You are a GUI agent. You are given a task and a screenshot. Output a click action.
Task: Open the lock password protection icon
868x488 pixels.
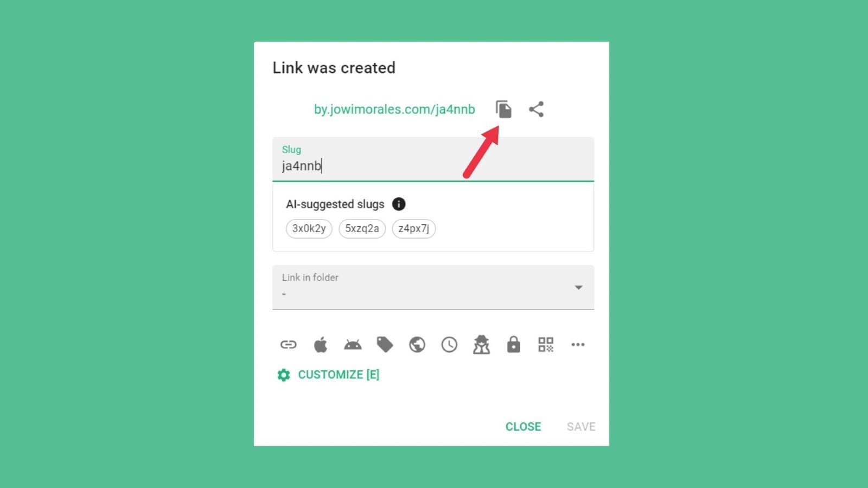click(513, 345)
